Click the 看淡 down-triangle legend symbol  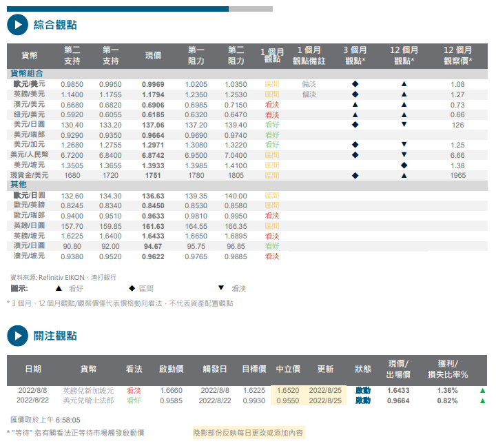point(220,289)
